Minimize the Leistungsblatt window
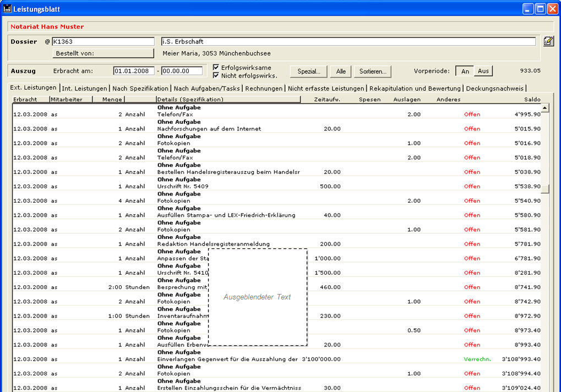Image resolution: width=561 pixels, height=392 pixels. (x=527, y=9)
